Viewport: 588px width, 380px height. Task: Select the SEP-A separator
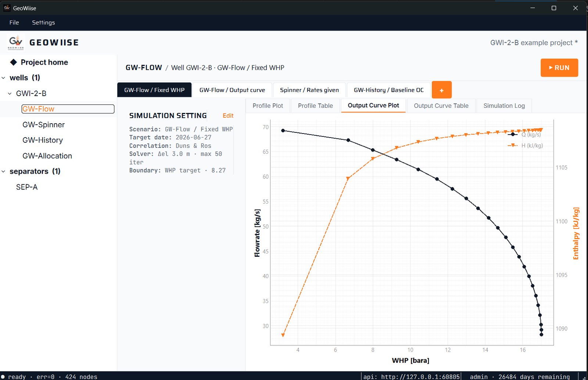coord(27,187)
